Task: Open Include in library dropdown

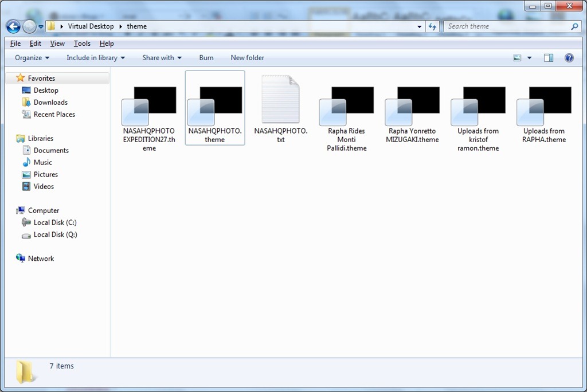Action: pos(95,58)
